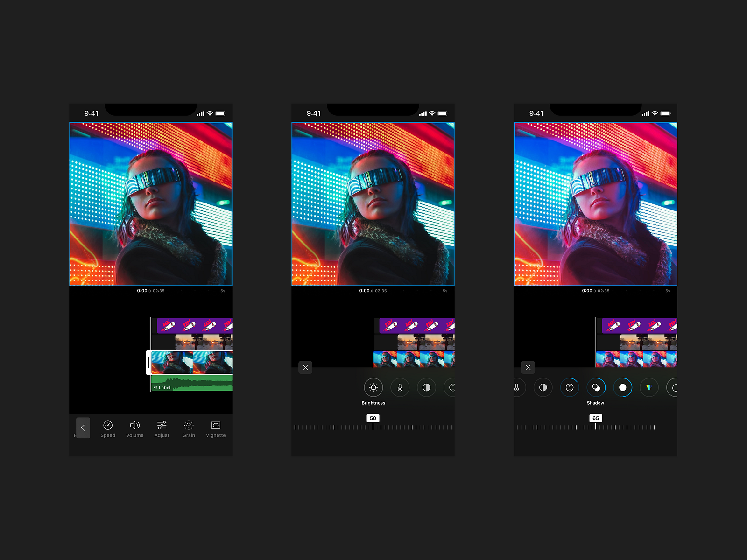Set Brightness using the ruler slider
This screenshot has width=747, height=560.
373,426
